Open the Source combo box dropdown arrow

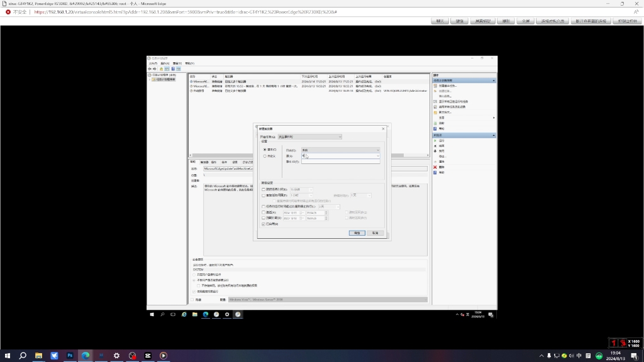click(x=378, y=156)
